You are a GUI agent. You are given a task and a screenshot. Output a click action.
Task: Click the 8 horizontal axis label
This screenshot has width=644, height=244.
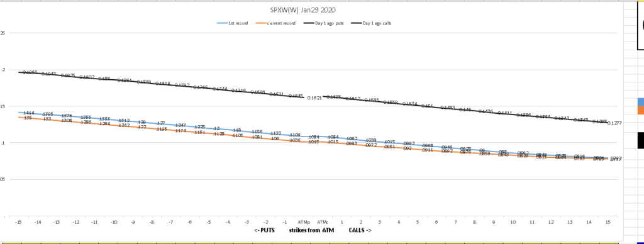pyautogui.click(x=475, y=222)
